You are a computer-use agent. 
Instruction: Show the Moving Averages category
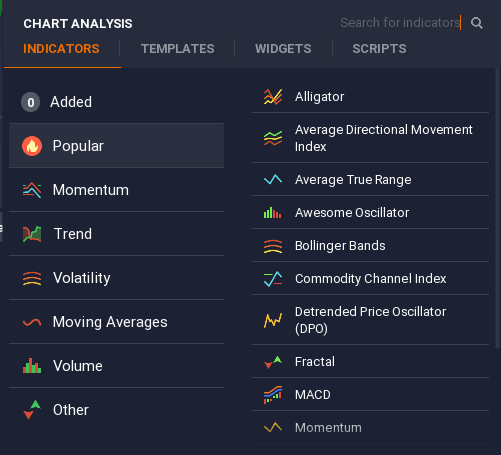point(116,322)
